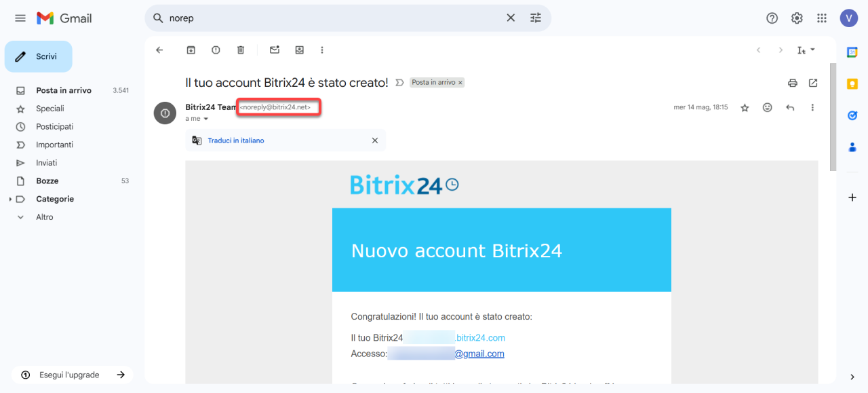868x393 pixels.
Task: Click the translate icon in banner
Action: tap(197, 141)
